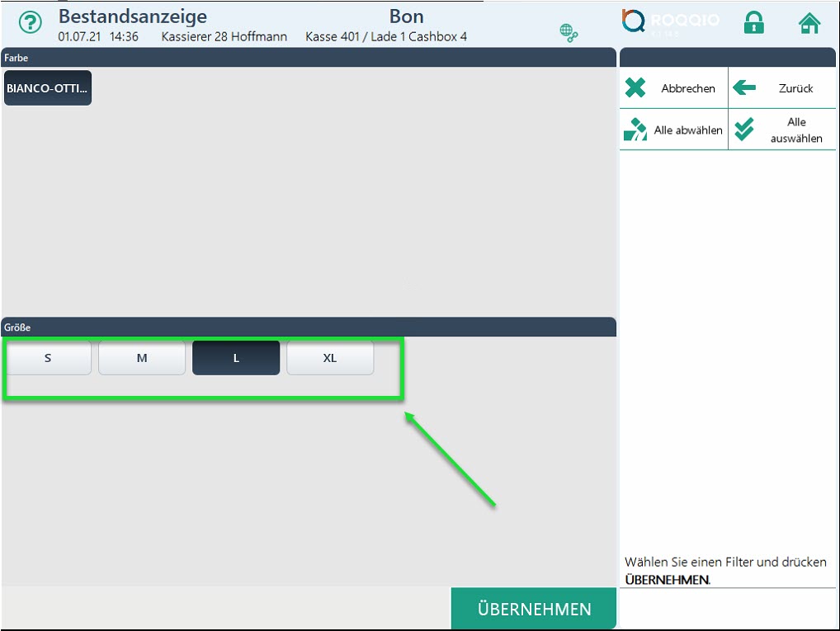Go to the home screen icon
Image resolution: width=840 pixels, height=631 pixels.
[x=809, y=23]
